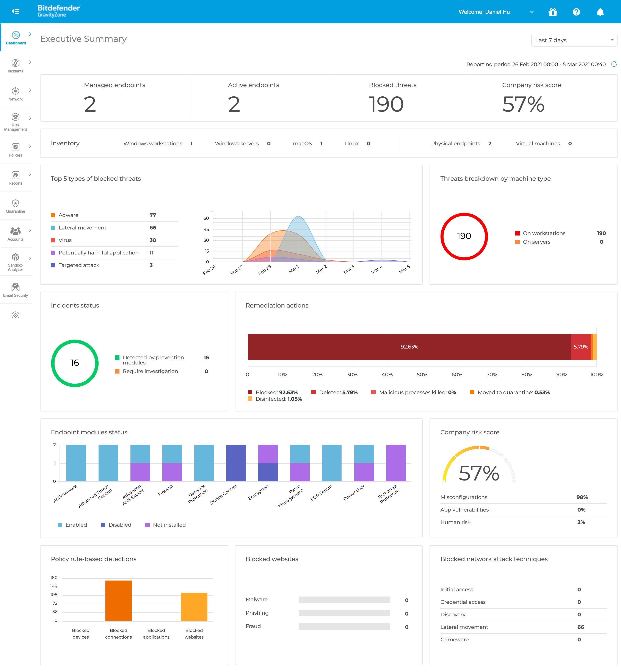The height and width of the screenshot is (672, 621).
Task: Click the settings gear at sidebar bottom
Action: coord(16,315)
